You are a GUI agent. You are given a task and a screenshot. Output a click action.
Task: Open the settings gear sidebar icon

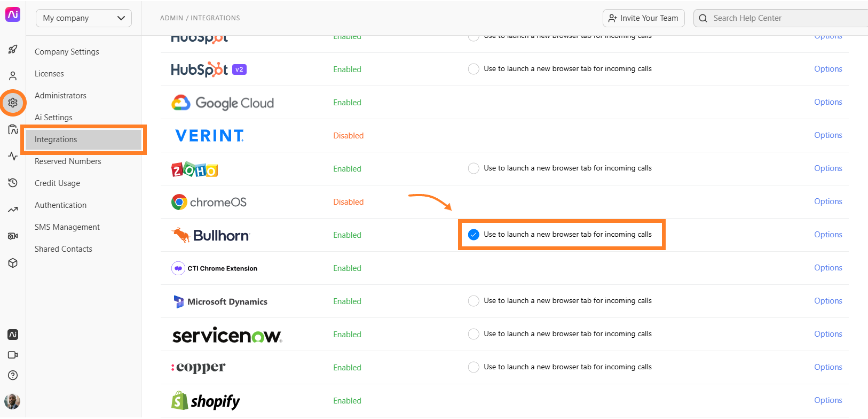point(13,103)
